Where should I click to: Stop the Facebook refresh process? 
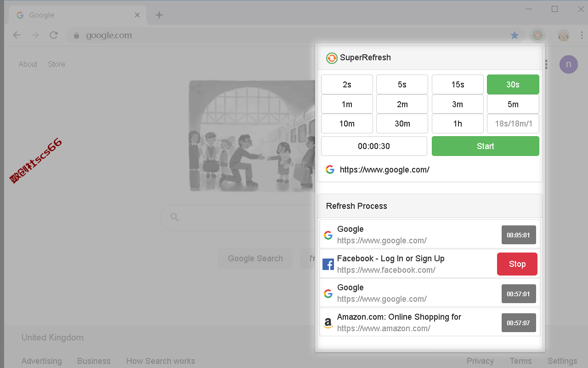pyautogui.click(x=517, y=264)
